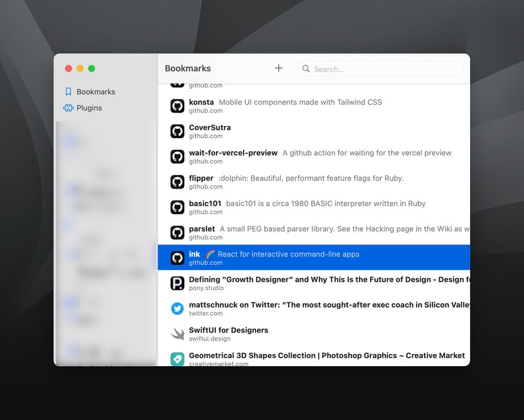Select the highlighted ink bookmark title
This screenshot has width=524, height=420.
[194, 254]
